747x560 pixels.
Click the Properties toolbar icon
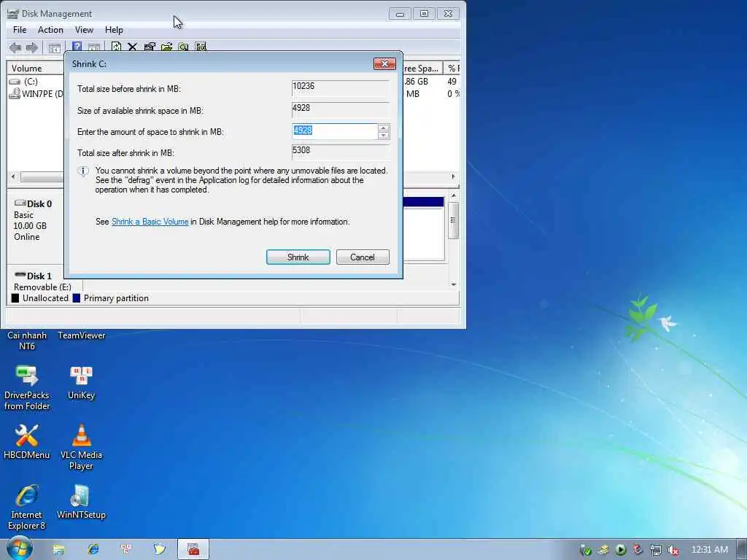[x=150, y=47]
